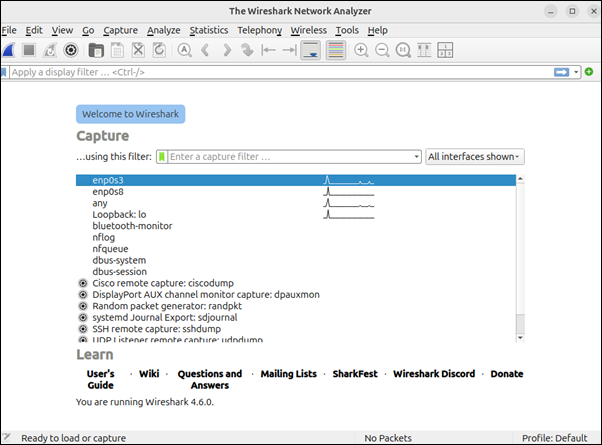This screenshot has width=602, height=445.
Task: Click ciscodump settings gear icon
Action: click(x=83, y=283)
